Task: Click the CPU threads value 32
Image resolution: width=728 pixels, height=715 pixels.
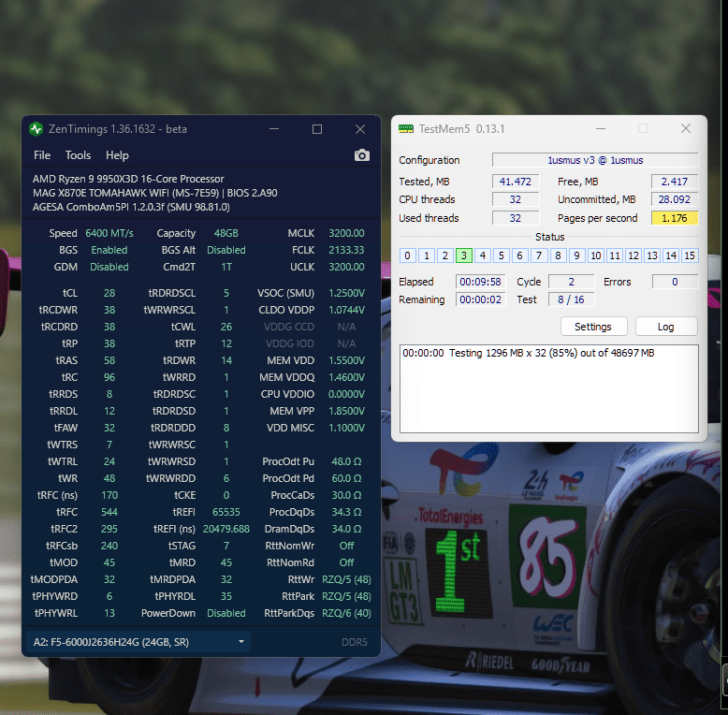Action: [x=516, y=199]
